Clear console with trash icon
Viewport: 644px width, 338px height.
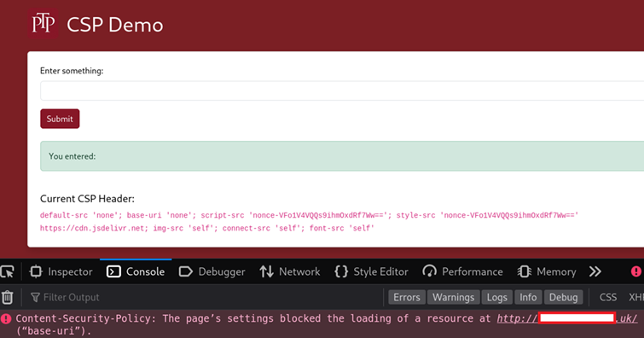point(8,297)
